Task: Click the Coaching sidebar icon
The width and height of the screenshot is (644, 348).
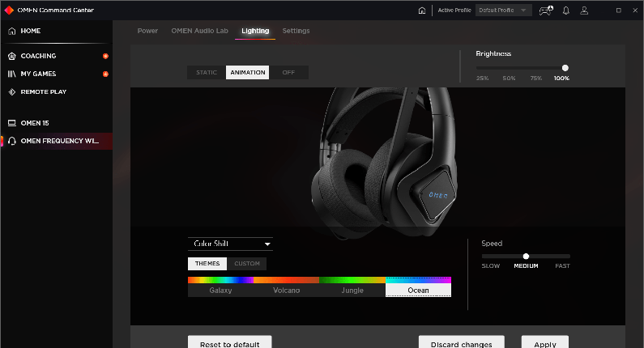Action: [x=12, y=56]
